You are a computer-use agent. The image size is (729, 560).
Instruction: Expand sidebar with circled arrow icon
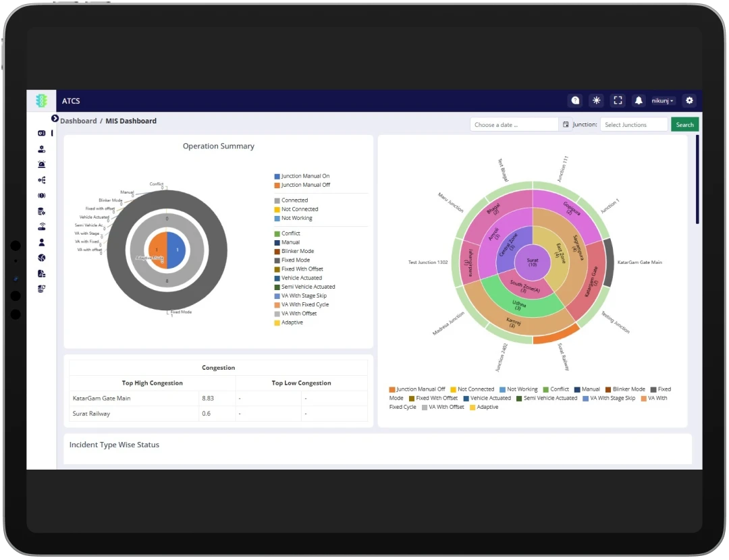click(55, 119)
